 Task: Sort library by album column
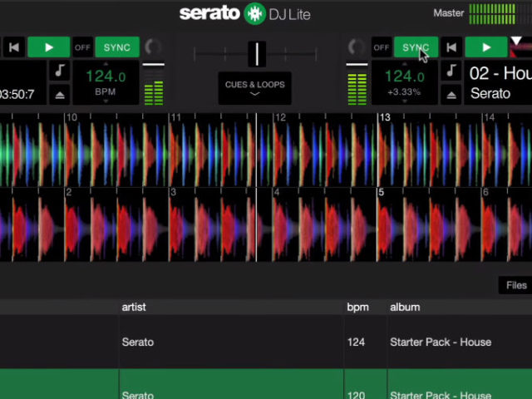pyautogui.click(x=405, y=307)
